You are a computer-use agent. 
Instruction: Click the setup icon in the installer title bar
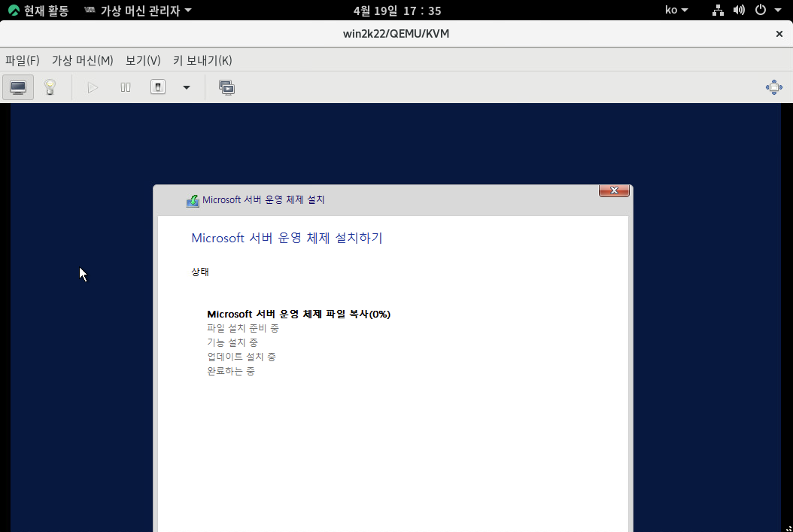pos(193,201)
